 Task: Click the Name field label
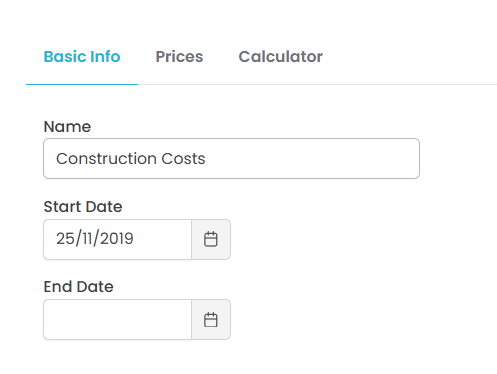[67, 127]
